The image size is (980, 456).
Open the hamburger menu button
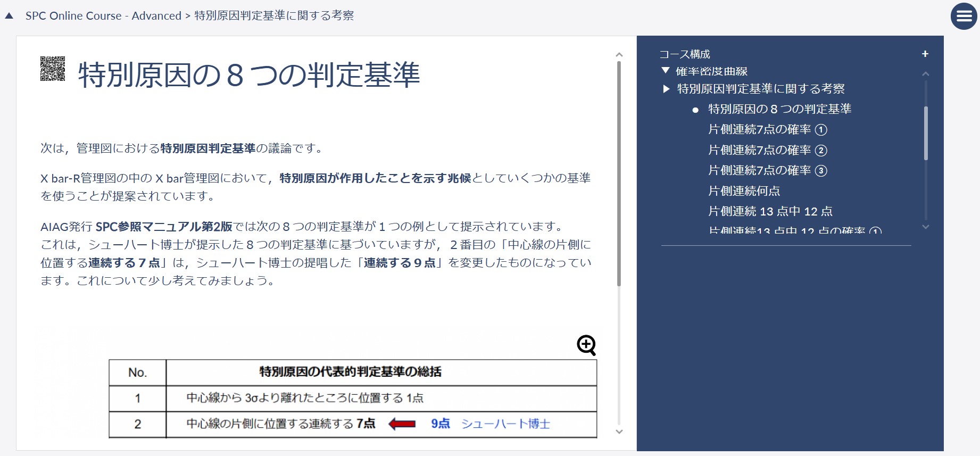pyautogui.click(x=964, y=16)
